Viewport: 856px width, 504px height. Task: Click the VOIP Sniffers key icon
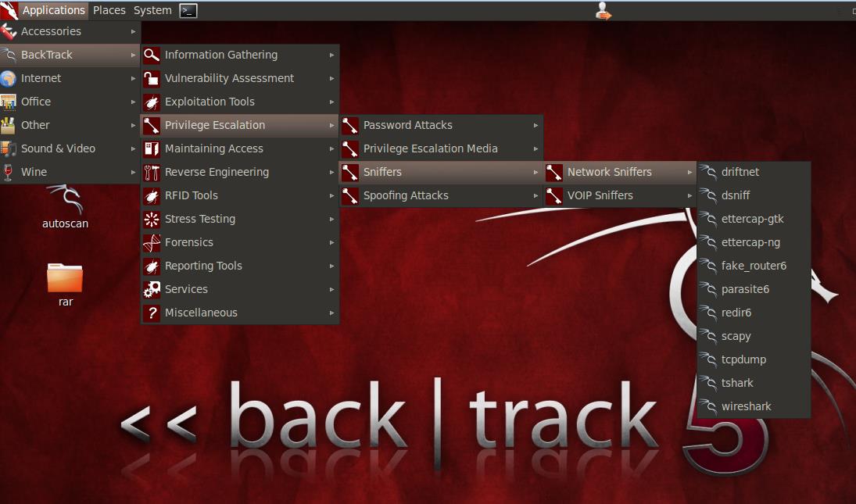[x=553, y=196]
